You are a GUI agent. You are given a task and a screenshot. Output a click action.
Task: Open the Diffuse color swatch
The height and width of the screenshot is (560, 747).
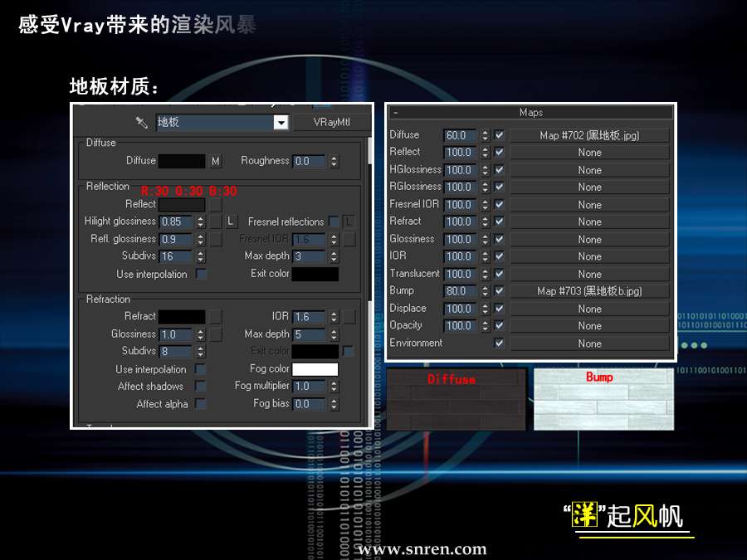182,161
